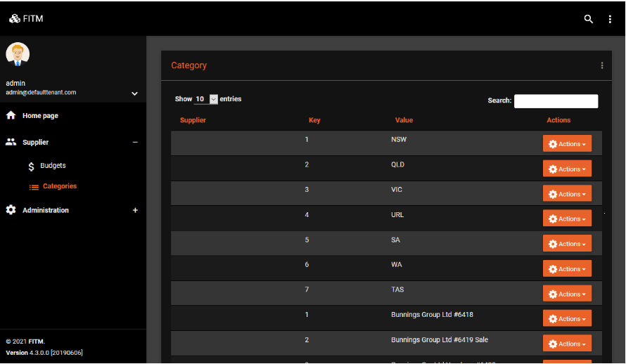Focus the Search input field
The height and width of the screenshot is (364, 626).
[556, 101]
